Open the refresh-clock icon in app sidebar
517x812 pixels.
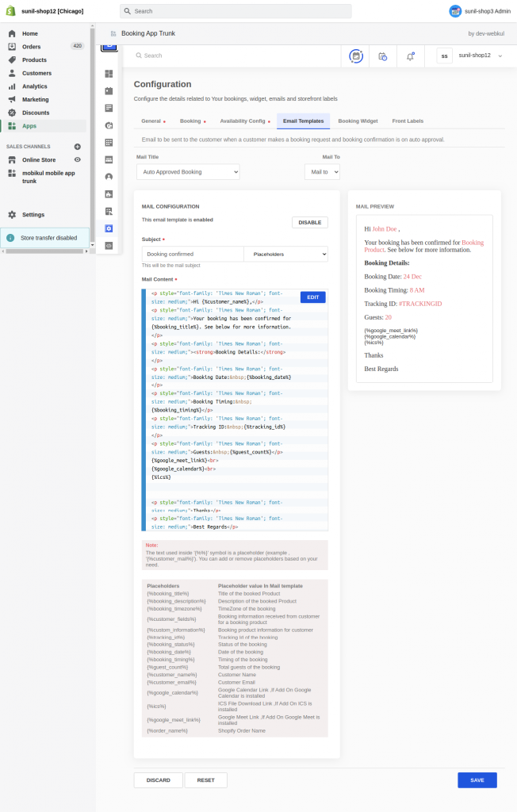(x=109, y=125)
